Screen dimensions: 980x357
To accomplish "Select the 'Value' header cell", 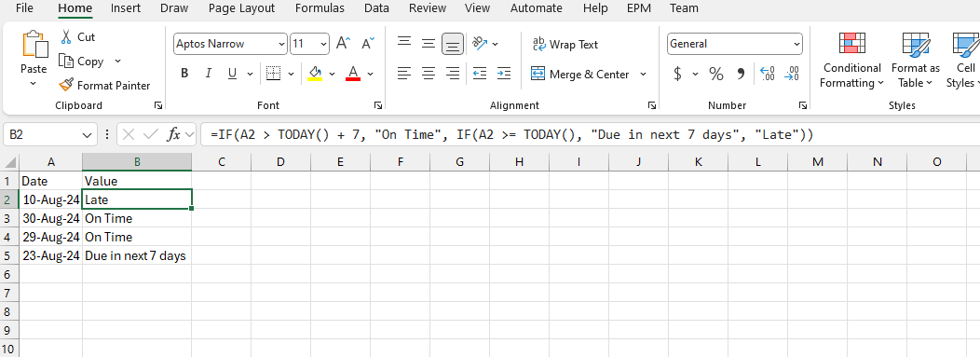I will pos(137,181).
